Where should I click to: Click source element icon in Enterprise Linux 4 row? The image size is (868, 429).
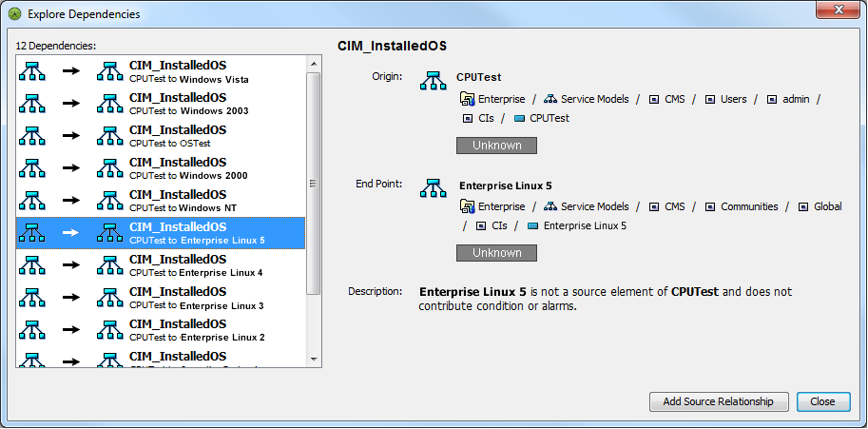(31, 265)
